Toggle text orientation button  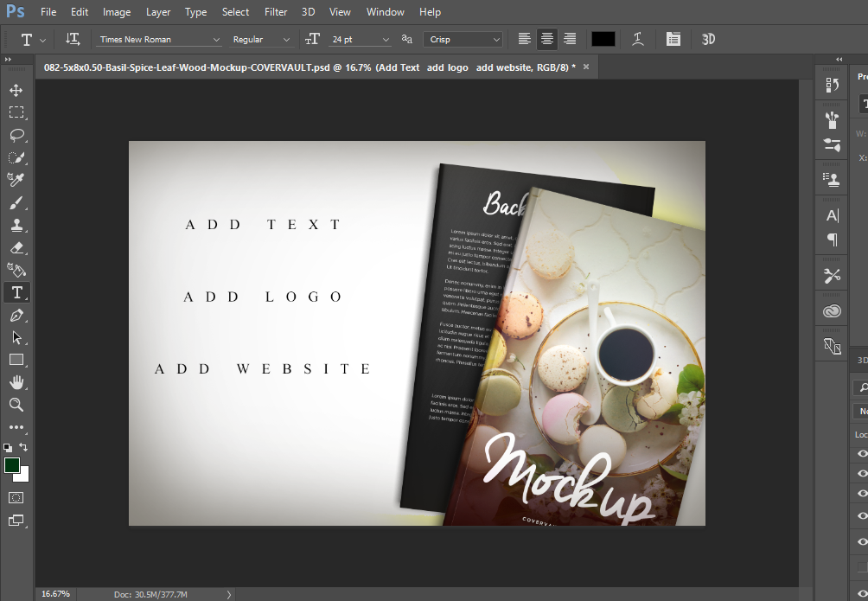pos(73,40)
